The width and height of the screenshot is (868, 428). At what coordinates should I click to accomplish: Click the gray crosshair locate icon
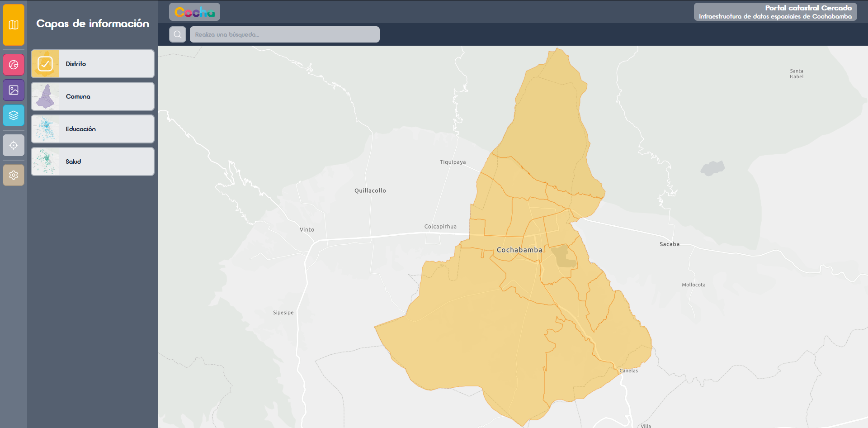[14, 145]
